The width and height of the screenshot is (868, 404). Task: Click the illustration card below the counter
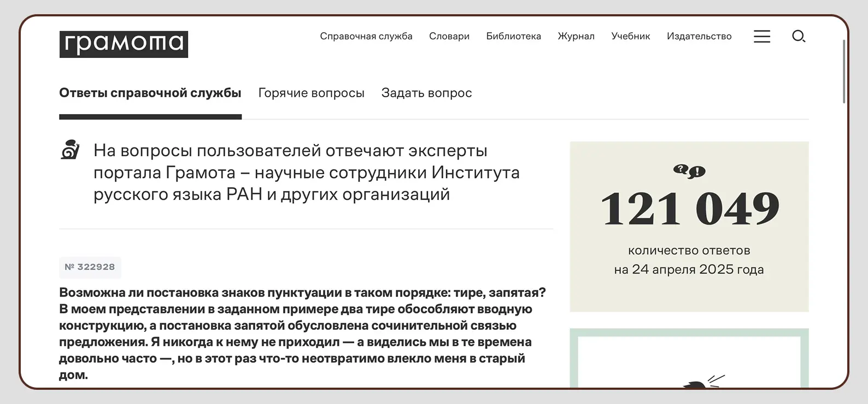tap(689, 360)
